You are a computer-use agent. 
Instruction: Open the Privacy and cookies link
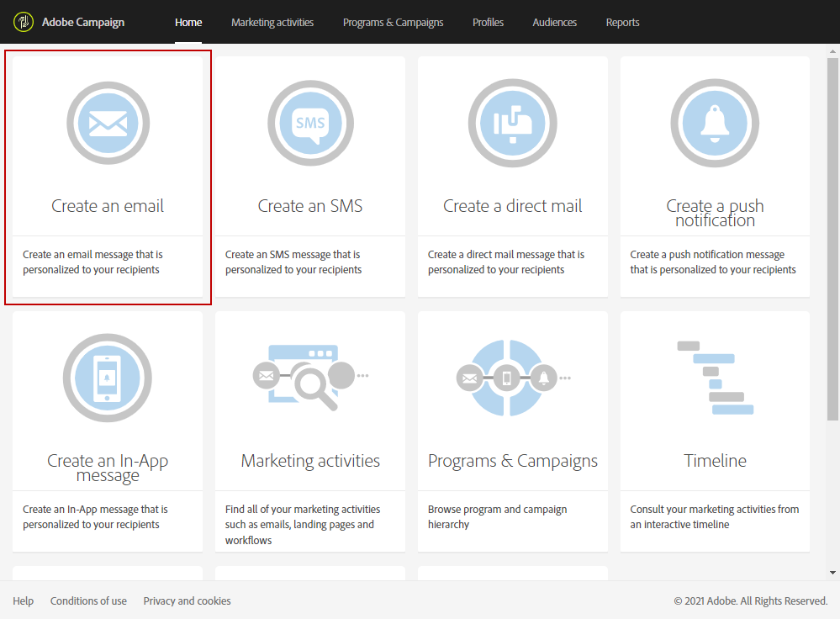[187, 600]
